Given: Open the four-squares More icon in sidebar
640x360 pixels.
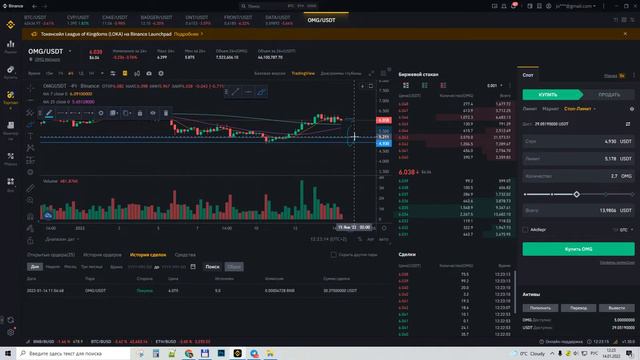Looking at the screenshot, I should click(x=11, y=181).
